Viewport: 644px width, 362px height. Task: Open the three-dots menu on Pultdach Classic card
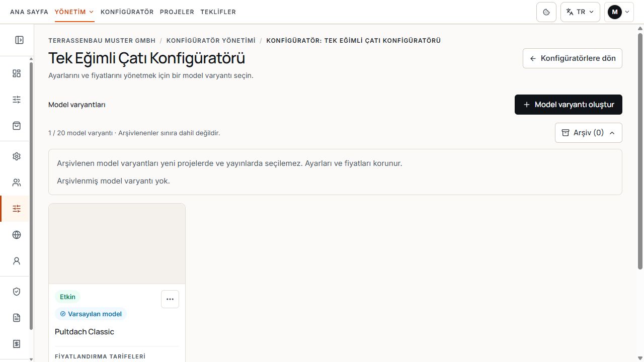(x=170, y=299)
